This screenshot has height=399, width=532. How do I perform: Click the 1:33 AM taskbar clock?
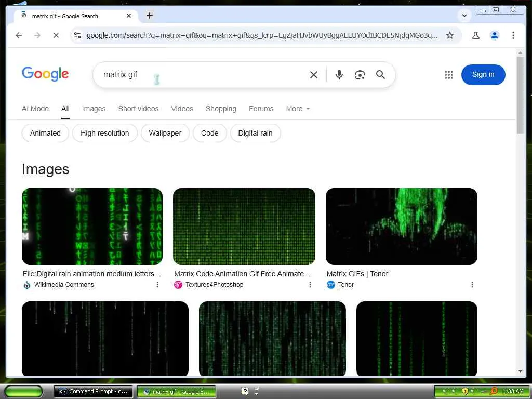tap(513, 391)
